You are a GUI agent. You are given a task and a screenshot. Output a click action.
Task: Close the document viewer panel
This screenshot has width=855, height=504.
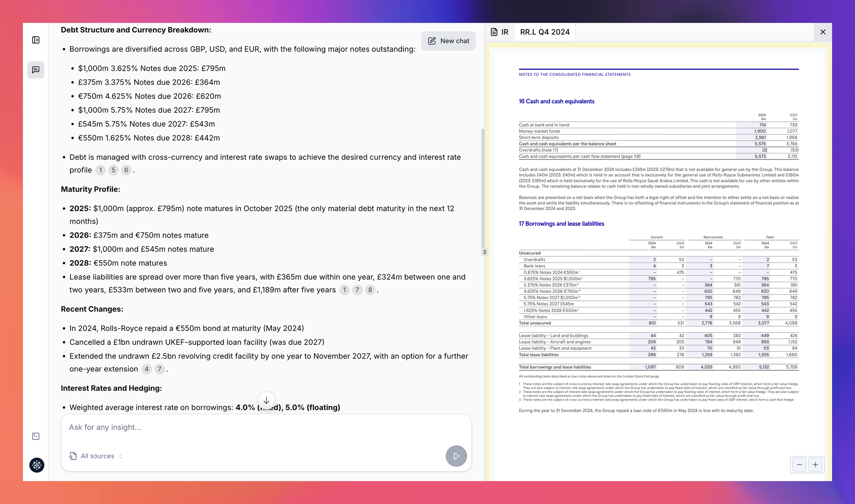pyautogui.click(x=823, y=32)
